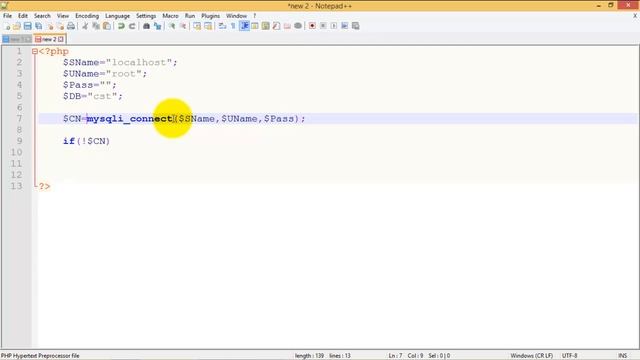640x360 pixels.
Task: Open the Replace toolbar icon
Action: pos(157,26)
